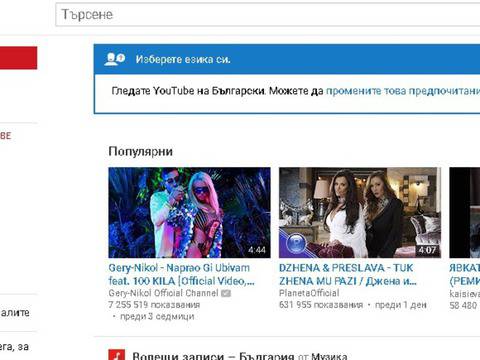Screen dimensions: 480x360
Task: Click the 'преди 3 седмици' upload date
Action: (x=157, y=316)
